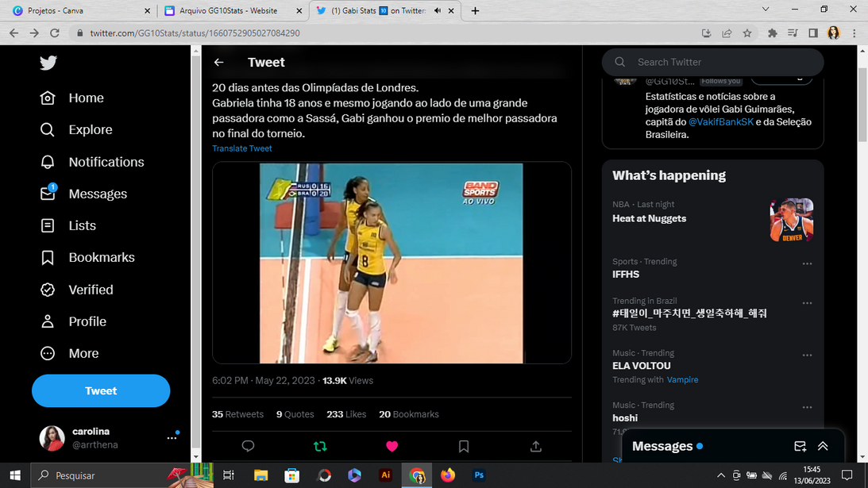Go back with the Tweet arrow
The image size is (868, 488).
coord(218,63)
